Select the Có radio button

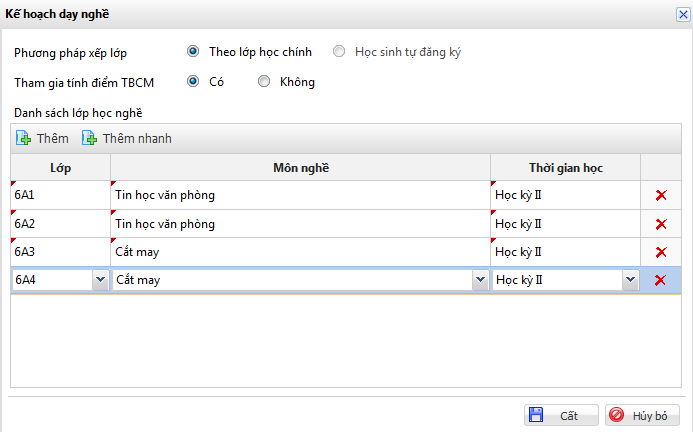(193, 82)
